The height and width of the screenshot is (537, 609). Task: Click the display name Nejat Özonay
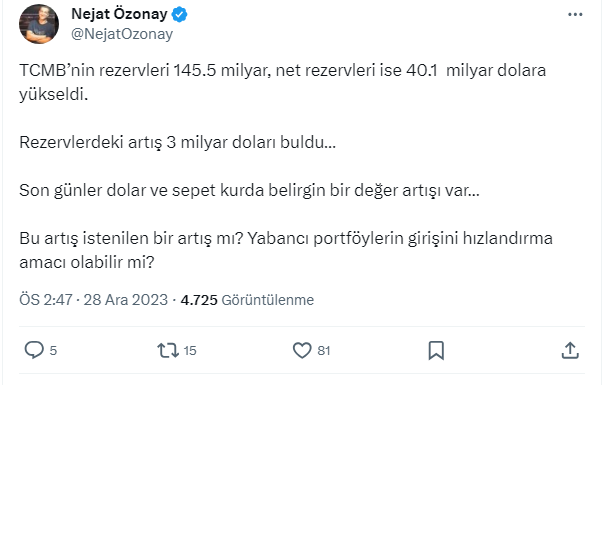click(119, 15)
